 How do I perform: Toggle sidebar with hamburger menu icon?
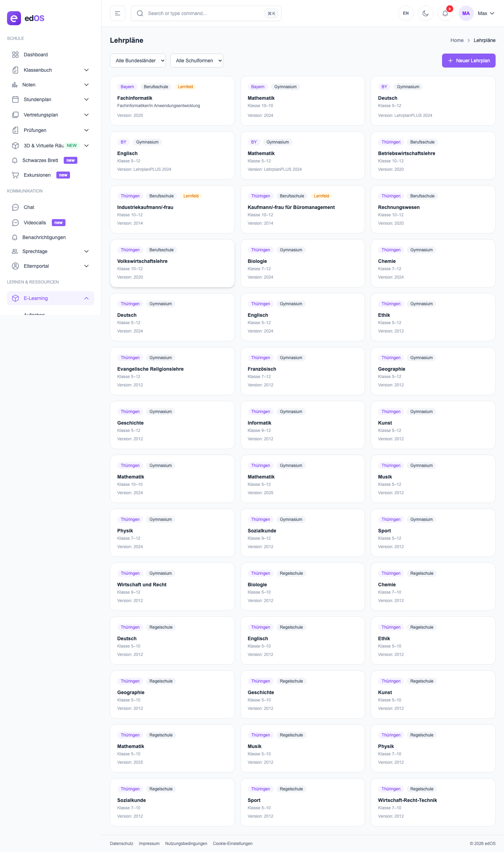pos(118,13)
